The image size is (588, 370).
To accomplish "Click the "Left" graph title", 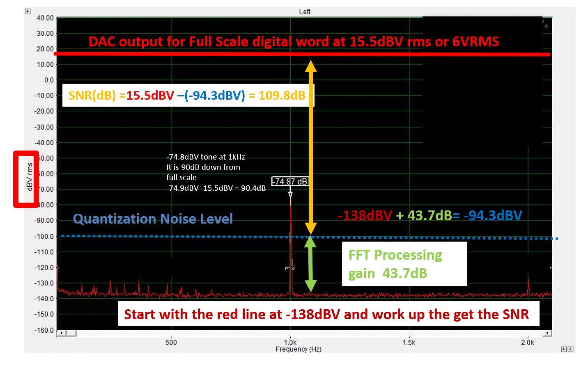I will (x=304, y=12).
